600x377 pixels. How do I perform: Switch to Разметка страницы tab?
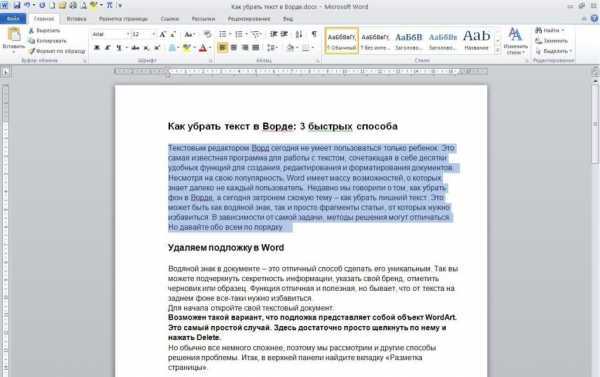(x=123, y=19)
